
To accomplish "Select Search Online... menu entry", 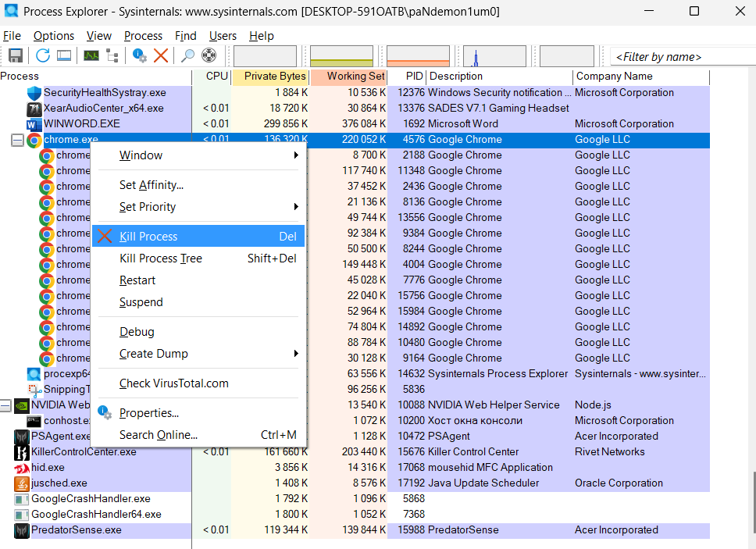I will (x=198, y=435).
